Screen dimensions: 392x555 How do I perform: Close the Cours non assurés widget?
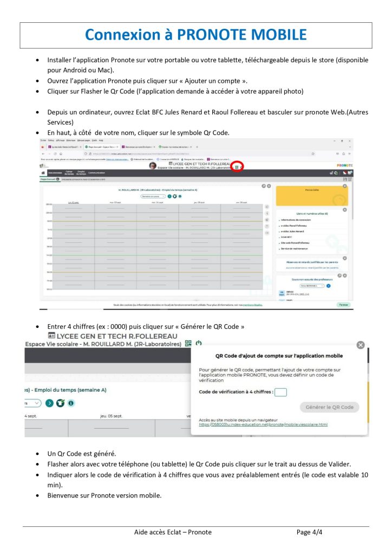345,275
